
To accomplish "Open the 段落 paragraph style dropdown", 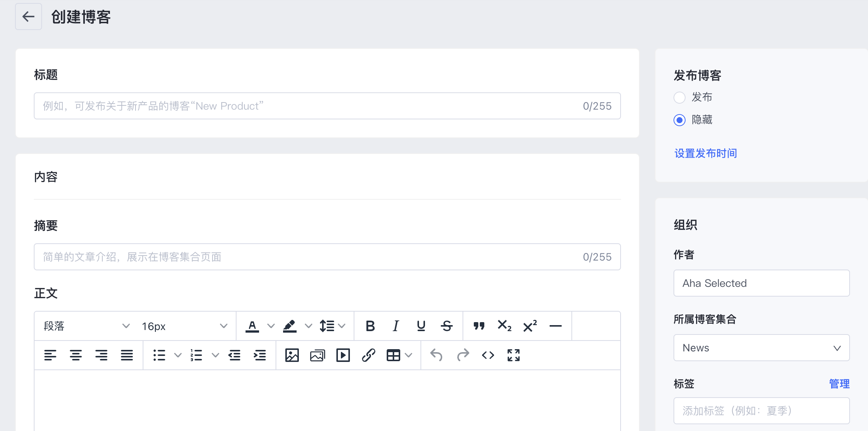I will point(87,326).
